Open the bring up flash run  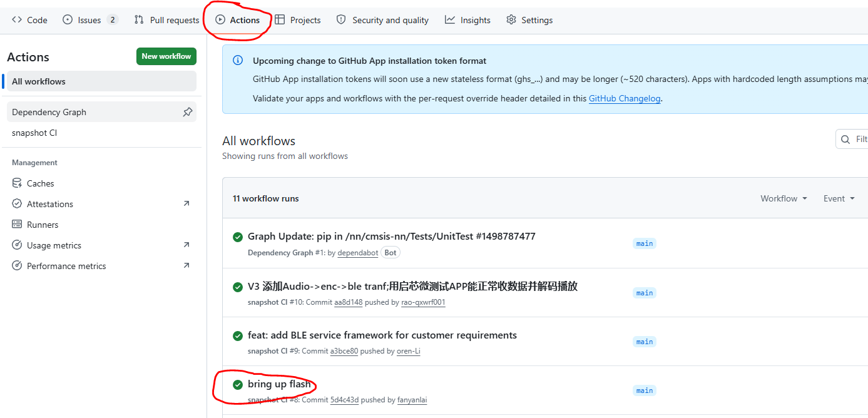click(279, 384)
